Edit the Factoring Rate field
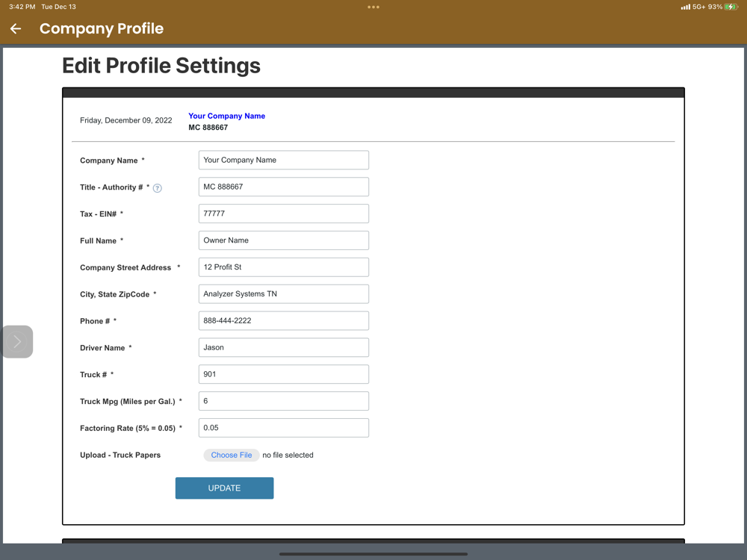Screen dimensions: 747x560 pos(283,428)
